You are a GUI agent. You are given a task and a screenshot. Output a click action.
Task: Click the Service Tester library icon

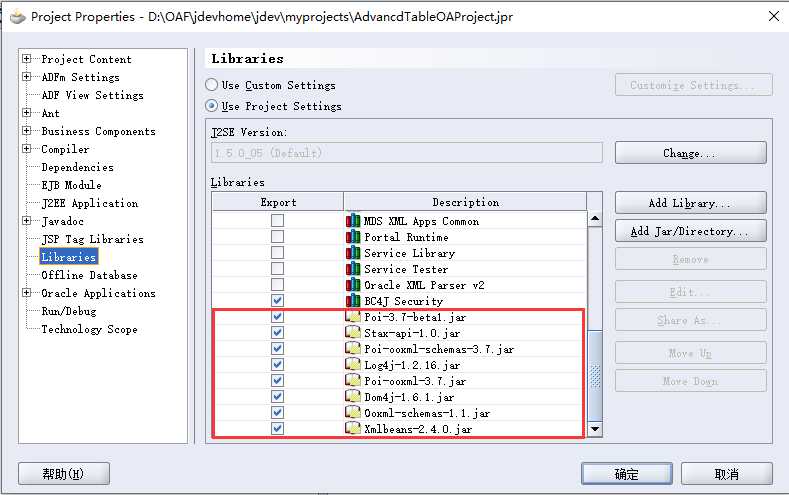353,269
